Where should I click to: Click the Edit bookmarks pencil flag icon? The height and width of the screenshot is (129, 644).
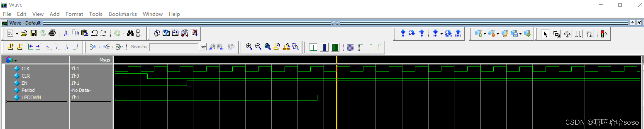click(x=505, y=33)
